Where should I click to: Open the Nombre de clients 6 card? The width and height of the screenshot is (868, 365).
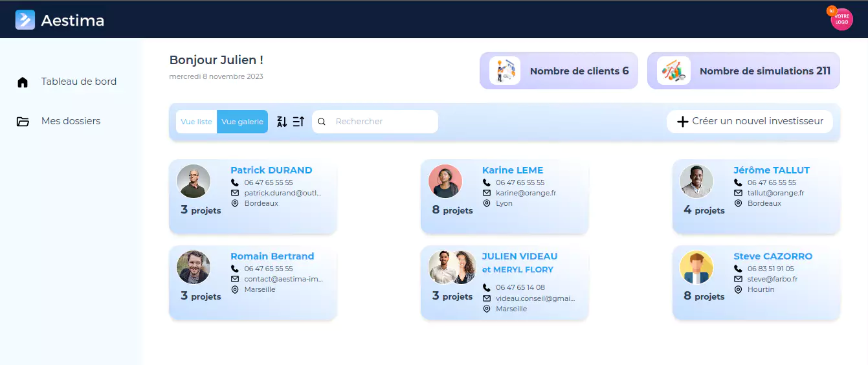tap(559, 71)
